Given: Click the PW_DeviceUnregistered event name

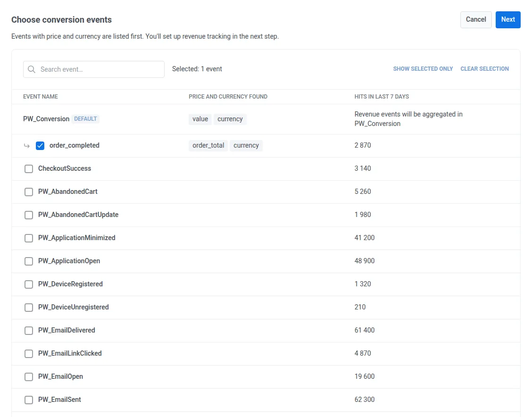Looking at the screenshot, I should (x=73, y=307).
